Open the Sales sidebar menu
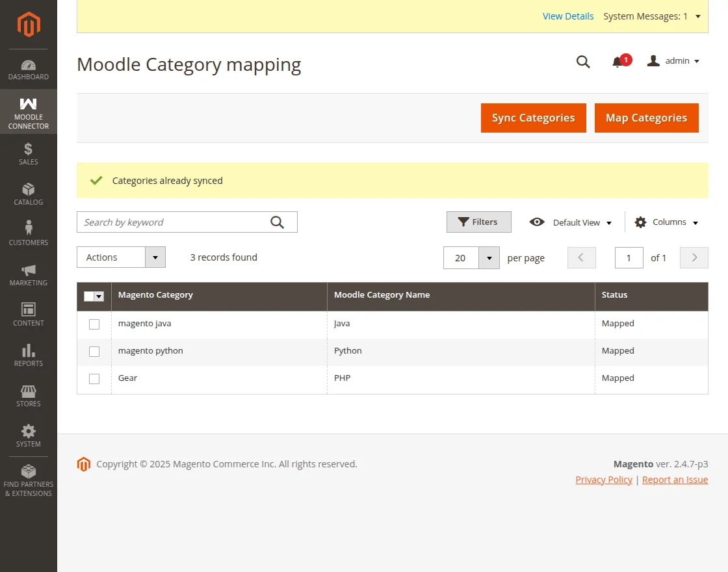728x572 pixels. click(29, 153)
